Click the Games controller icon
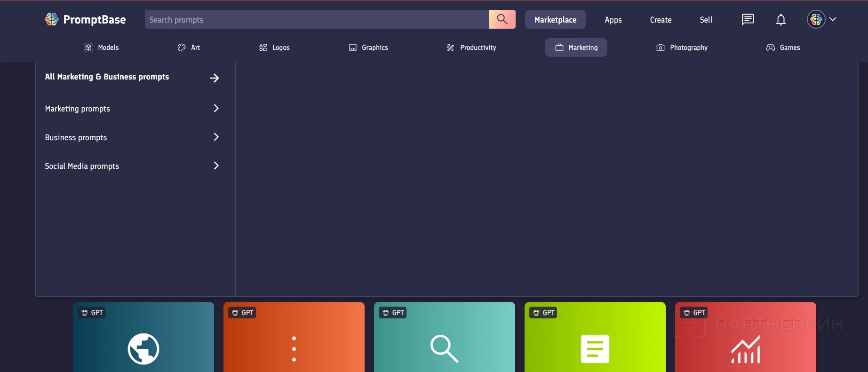The width and height of the screenshot is (868, 372). tap(771, 47)
